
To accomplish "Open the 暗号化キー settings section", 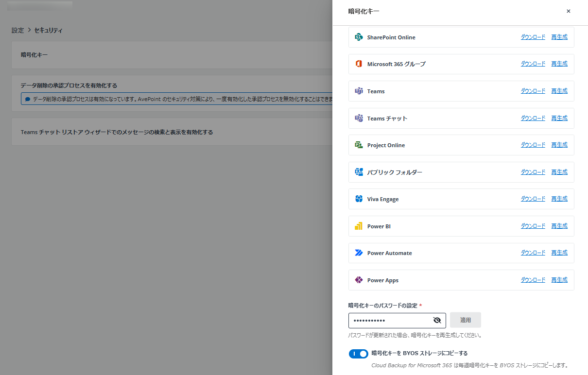I will [x=172, y=55].
